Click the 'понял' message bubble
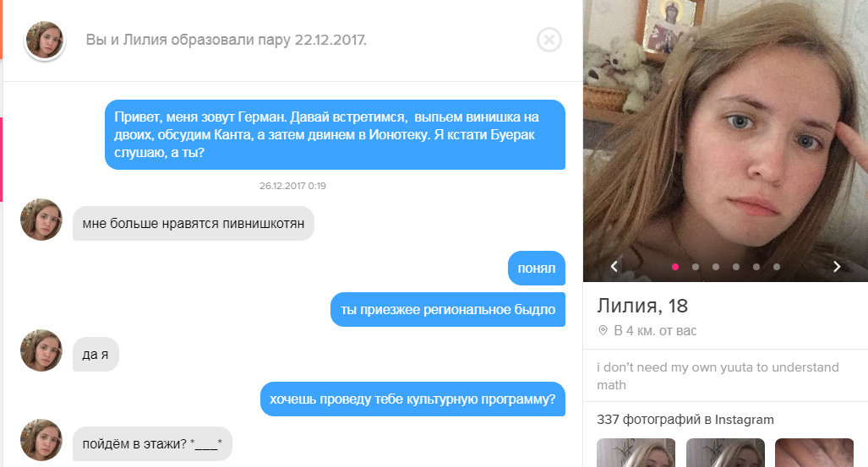Viewport: 868px width, 467px height. pos(537,269)
